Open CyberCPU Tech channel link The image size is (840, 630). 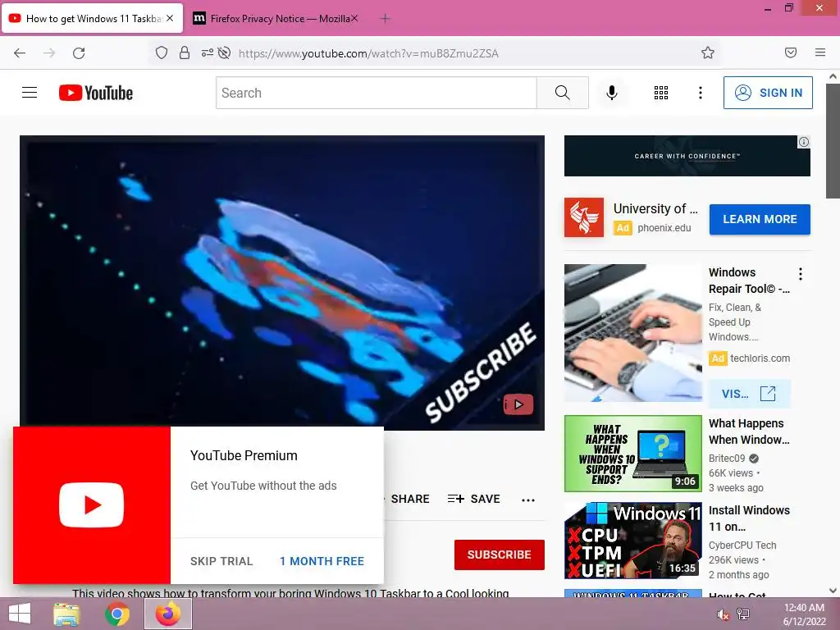point(742,545)
